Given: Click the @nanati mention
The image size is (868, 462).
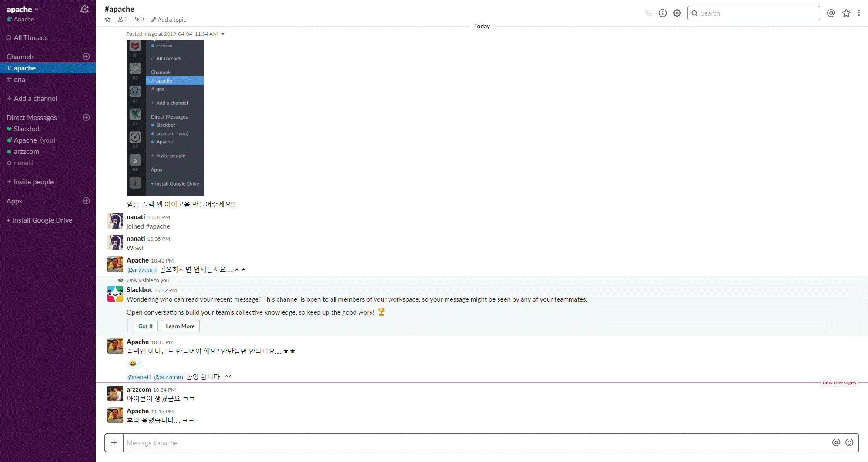Looking at the screenshot, I should pos(139,377).
